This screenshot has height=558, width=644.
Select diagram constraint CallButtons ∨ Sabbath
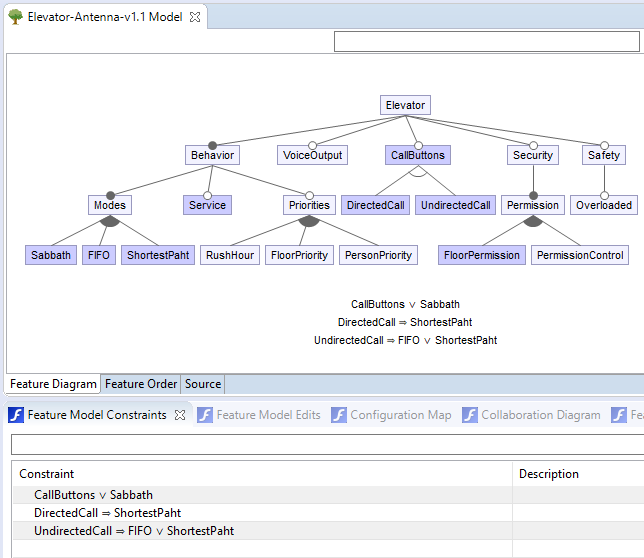coord(405,304)
